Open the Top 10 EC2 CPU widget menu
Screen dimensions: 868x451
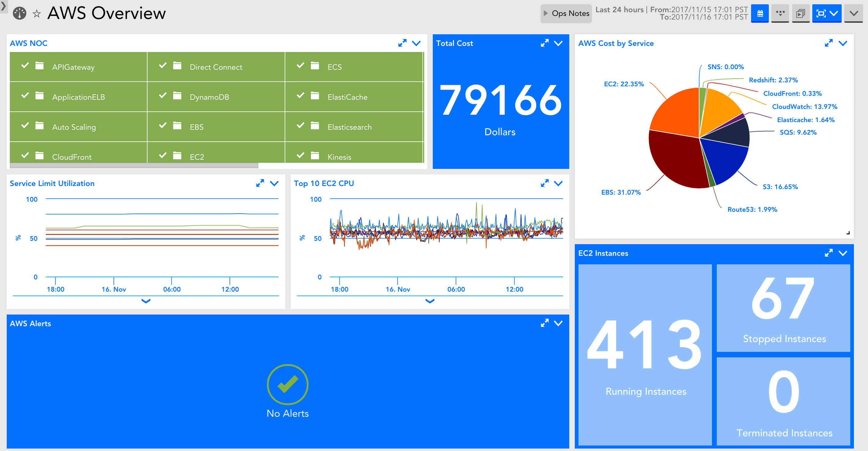click(x=558, y=183)
